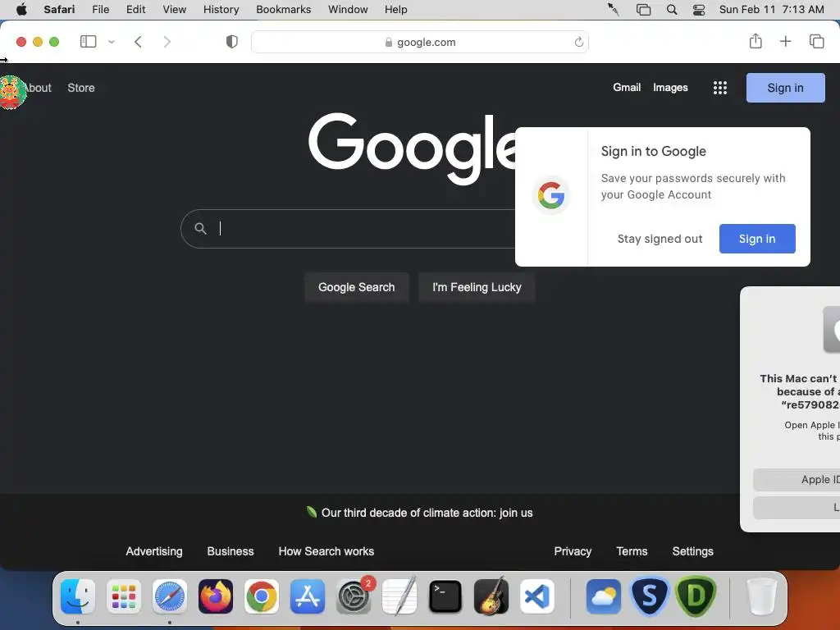Screen dimensions: 840x630
Task: Click Apple ID button in the alert dialog
Action: tap(797, 479)
